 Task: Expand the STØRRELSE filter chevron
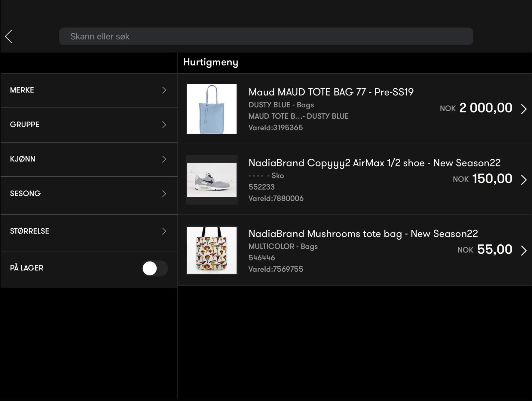[164, 231]
